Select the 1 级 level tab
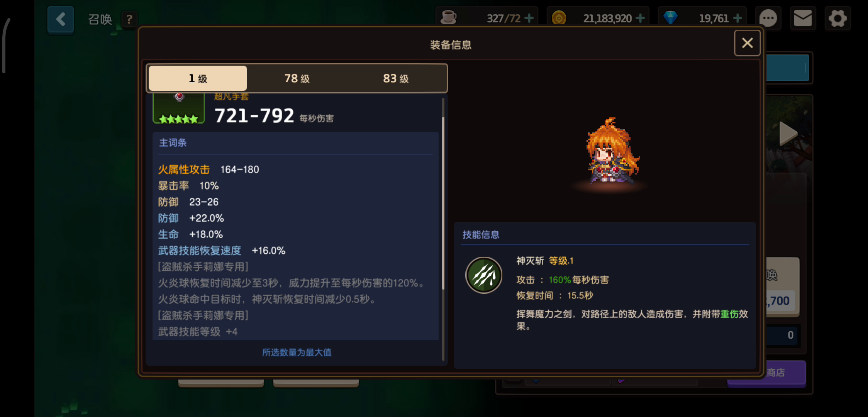The width and height of the screenshot is (868, 417). click(x=198, y=78)
